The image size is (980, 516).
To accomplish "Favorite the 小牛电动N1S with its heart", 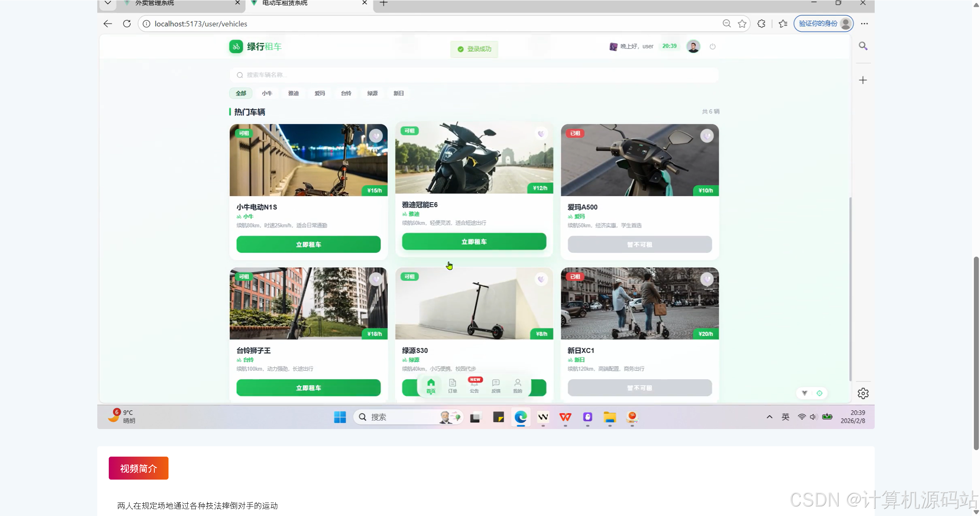I will click(376, 136).
